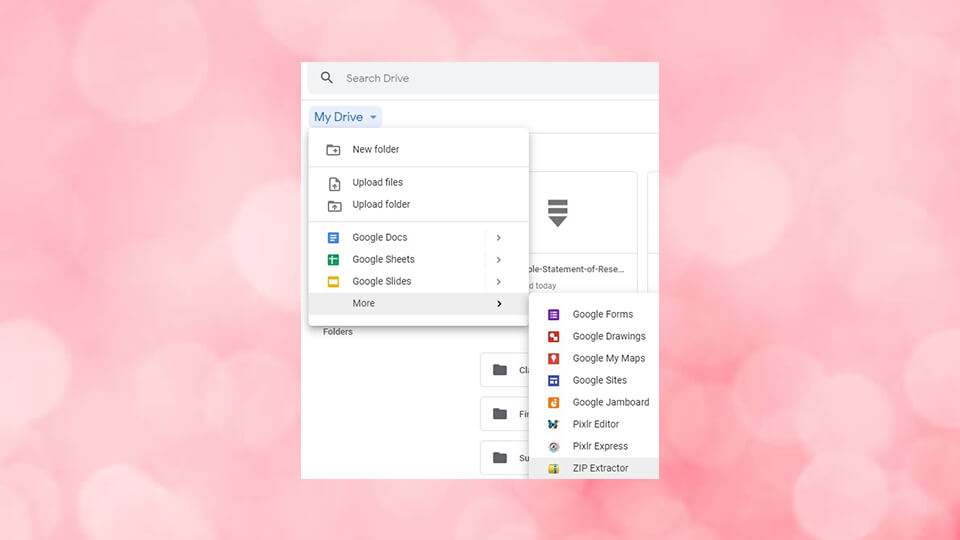Click the red Google Drawings icon
Viewport: 960px width, 540px height.
click(553, 337)
